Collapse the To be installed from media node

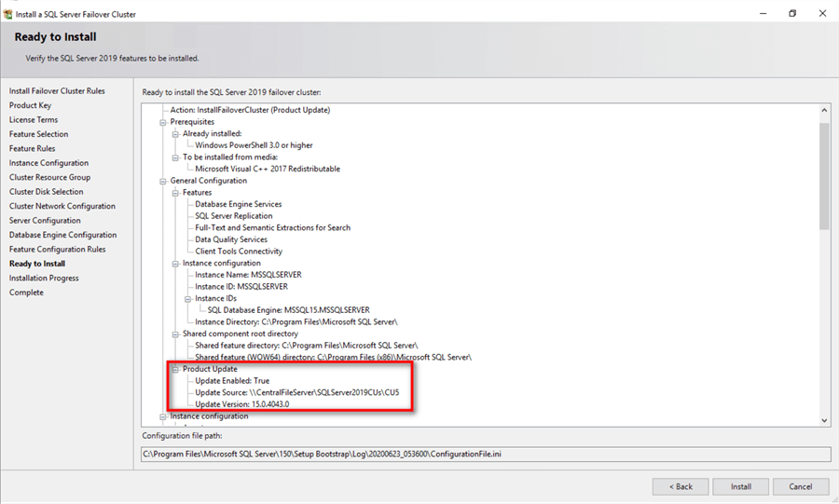point(175,157)
